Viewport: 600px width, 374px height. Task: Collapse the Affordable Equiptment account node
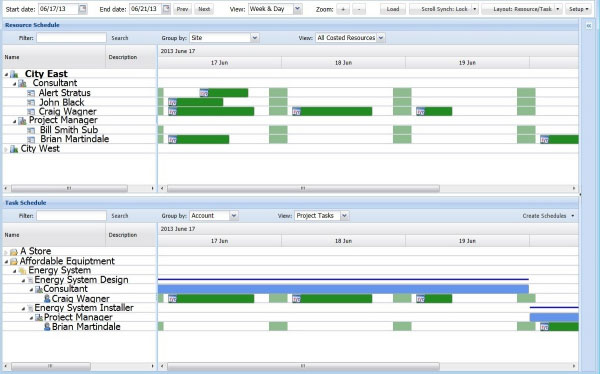(x=6, y=262)
